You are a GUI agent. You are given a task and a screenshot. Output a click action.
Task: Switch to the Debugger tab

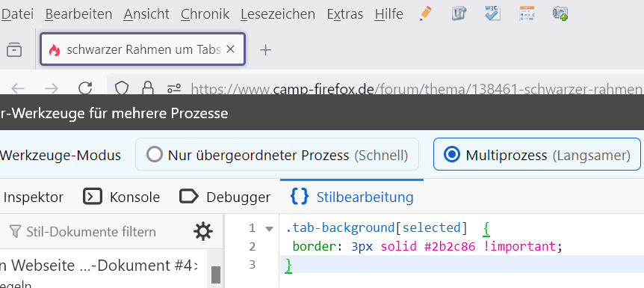[x=225, y=197]
